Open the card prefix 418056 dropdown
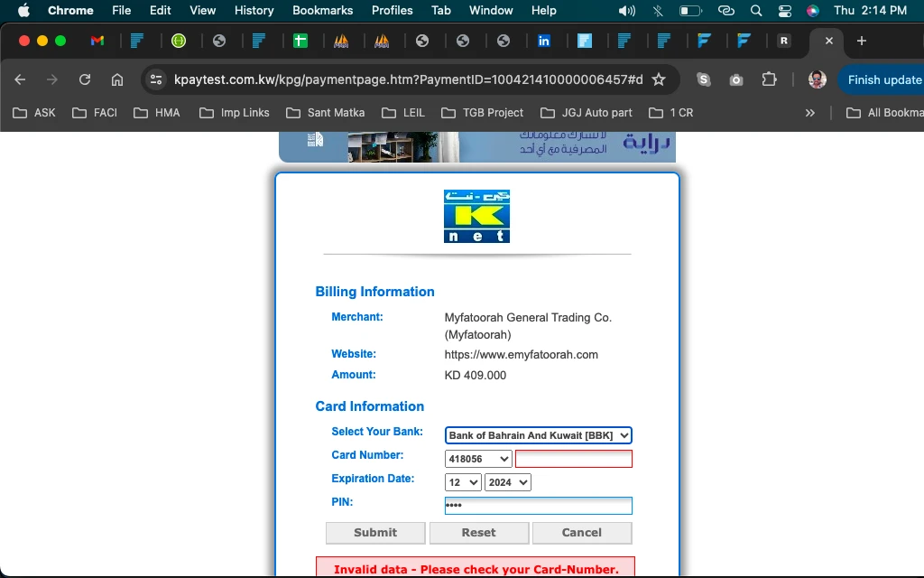Screen dimensions: 924x578 (x=478, y=459)
